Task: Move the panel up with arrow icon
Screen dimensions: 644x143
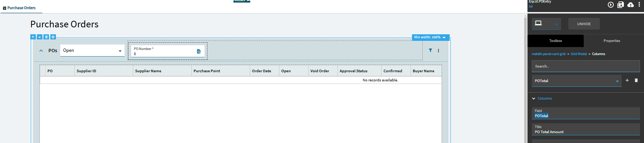Action: [x=33, y=37]
